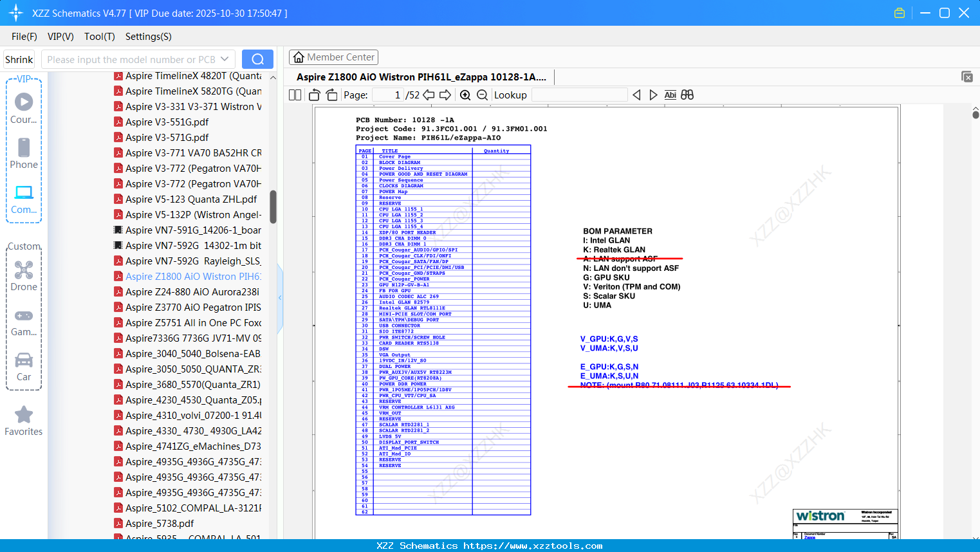
Task: Click the detach window icon right of the document tab
Action: pos(967,77)
